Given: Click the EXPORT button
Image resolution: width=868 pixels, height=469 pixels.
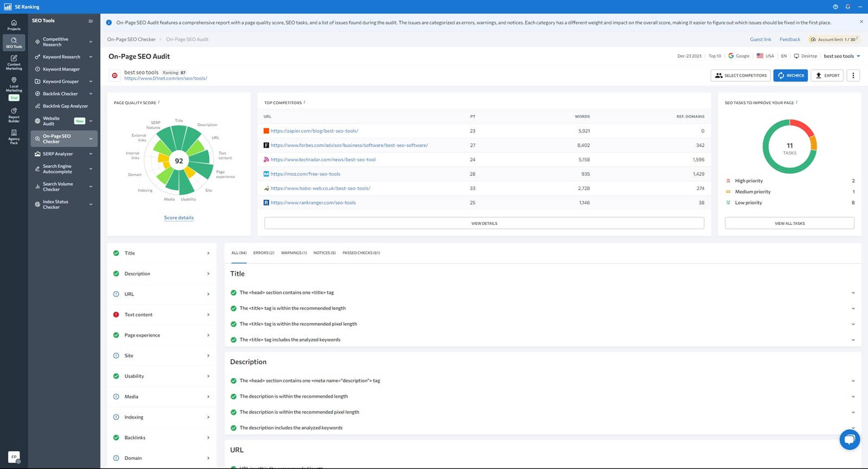Looking at the screenshot, I should click(827, 75).
